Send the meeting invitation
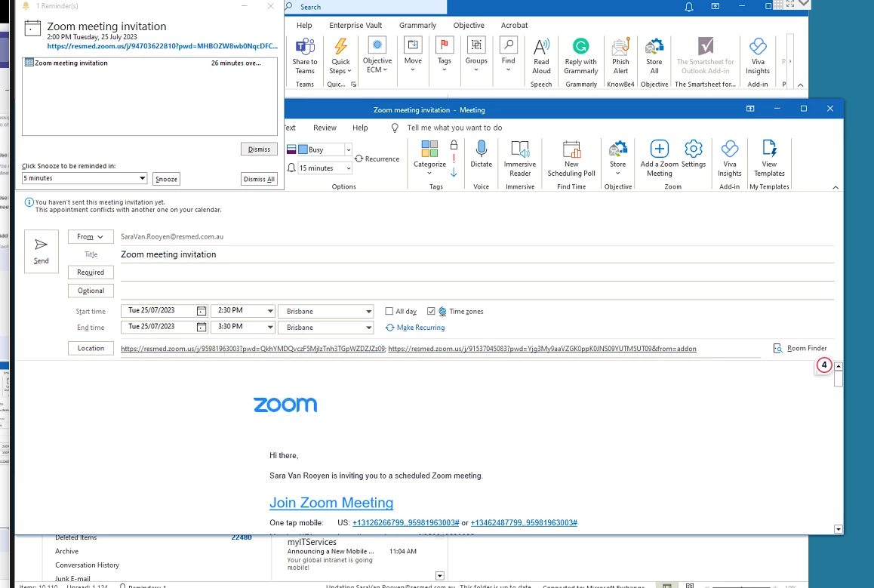 pyautogui.click(x=42, y=251)
